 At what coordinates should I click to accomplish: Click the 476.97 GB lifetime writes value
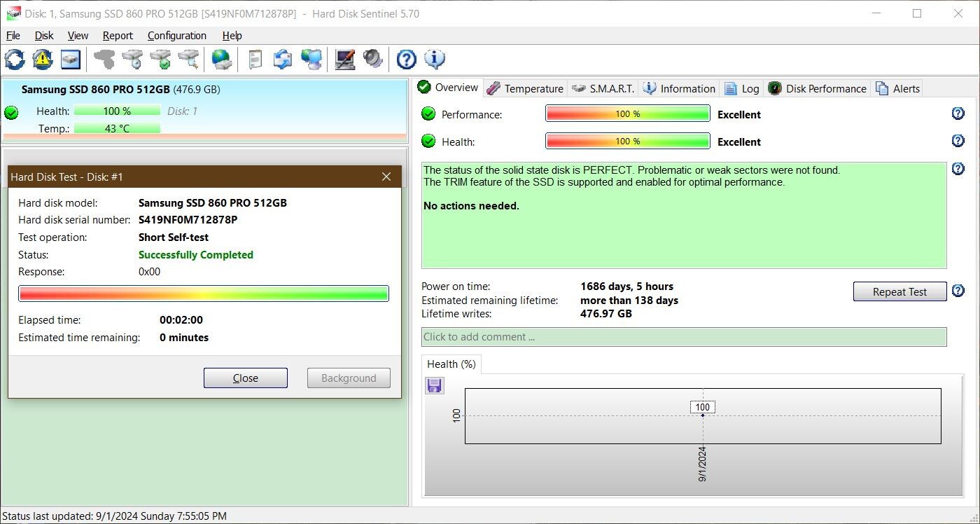click(606, 314)
